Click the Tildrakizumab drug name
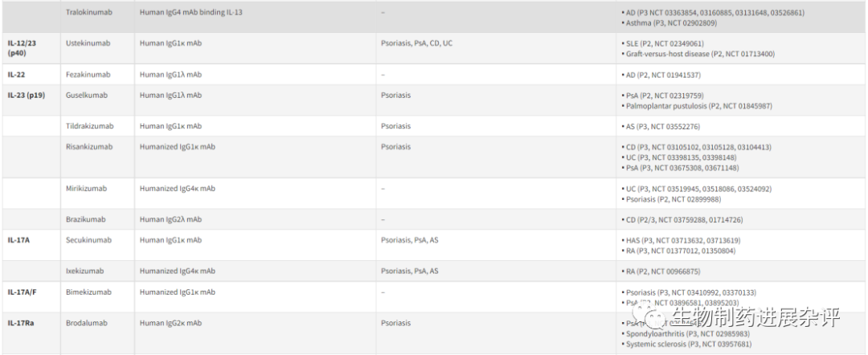This screenshot has height=355, width=868. point(89,126)
